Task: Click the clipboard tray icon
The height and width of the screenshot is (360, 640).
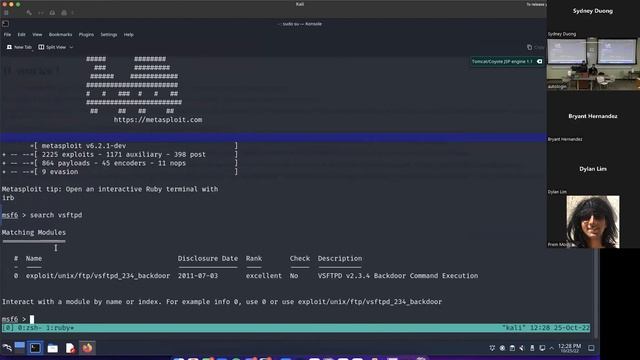Action: pos(512,348)
